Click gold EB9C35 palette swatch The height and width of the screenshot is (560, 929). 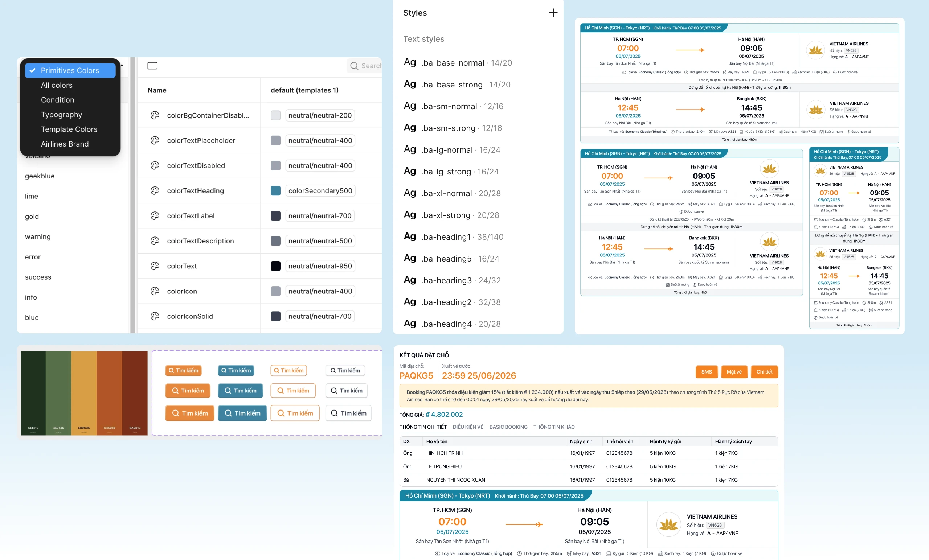(84, 393)
